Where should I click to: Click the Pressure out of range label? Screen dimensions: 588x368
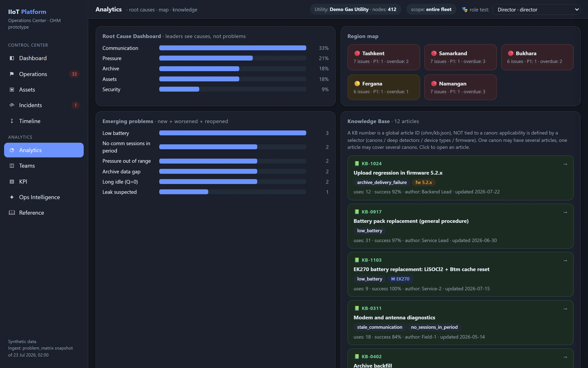[126, 161]
